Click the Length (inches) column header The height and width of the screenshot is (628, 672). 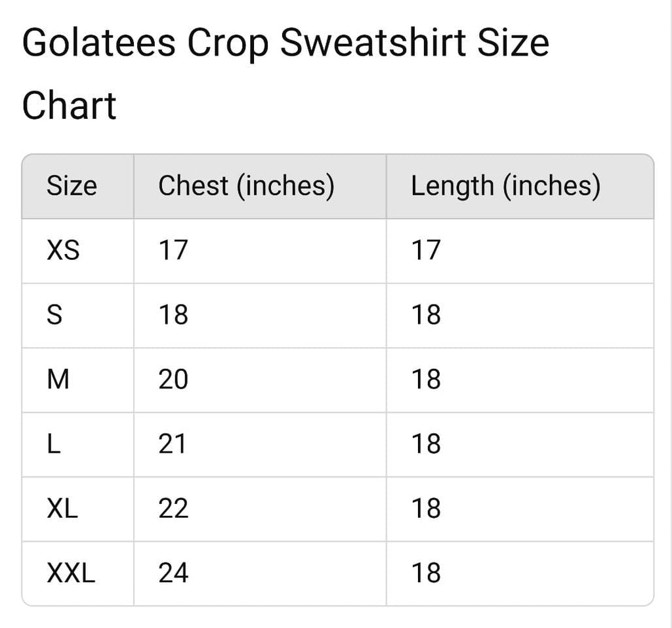coord(505,186)
